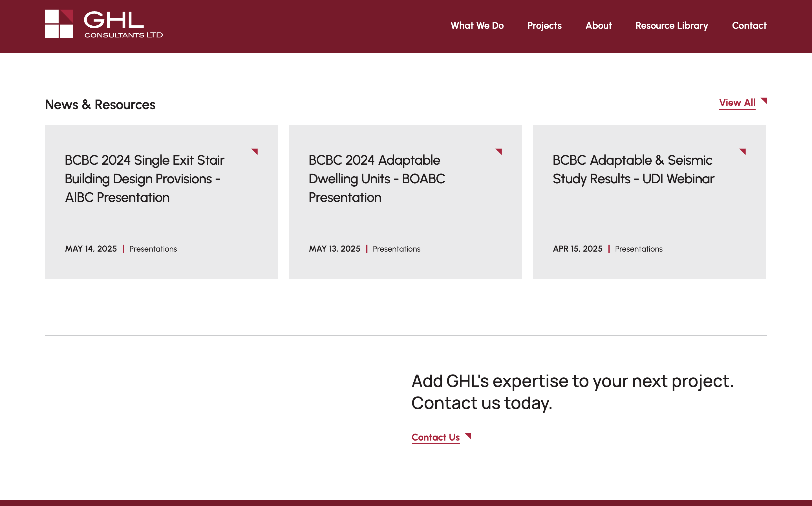Click the News & Resources heading
The height and width of the screenshot is (506, 812).
click(100, 104)
